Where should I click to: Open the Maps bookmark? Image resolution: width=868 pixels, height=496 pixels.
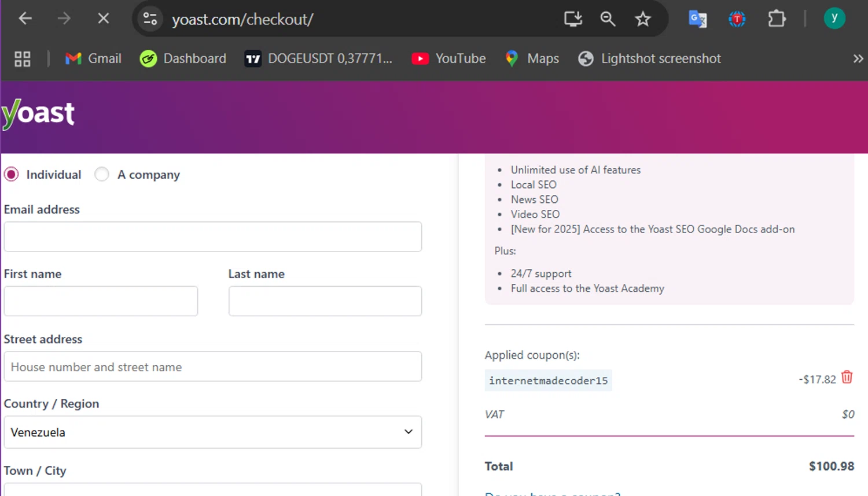(x=532, y=58)
